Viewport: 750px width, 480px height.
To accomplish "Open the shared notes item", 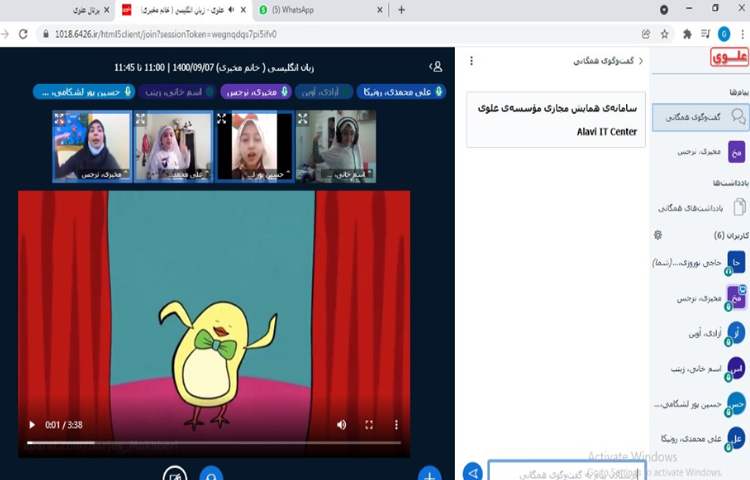I will (700, 207).
